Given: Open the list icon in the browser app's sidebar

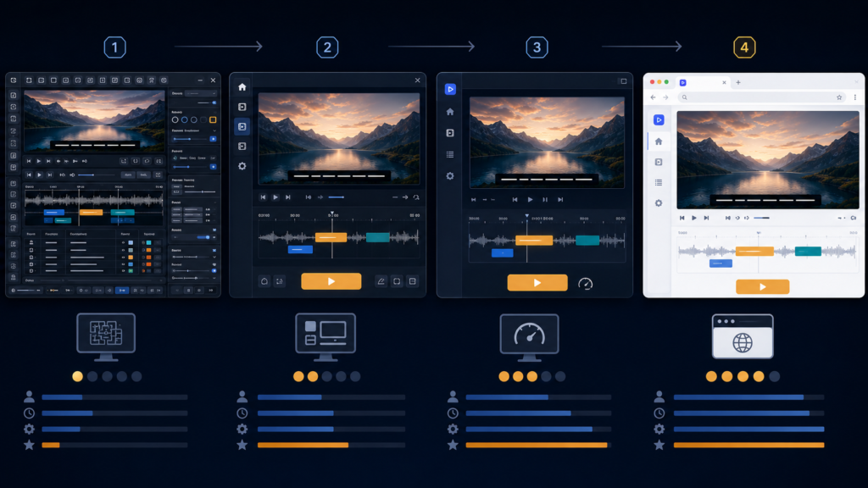Looking at the screenshot, I should coord(659,183).
